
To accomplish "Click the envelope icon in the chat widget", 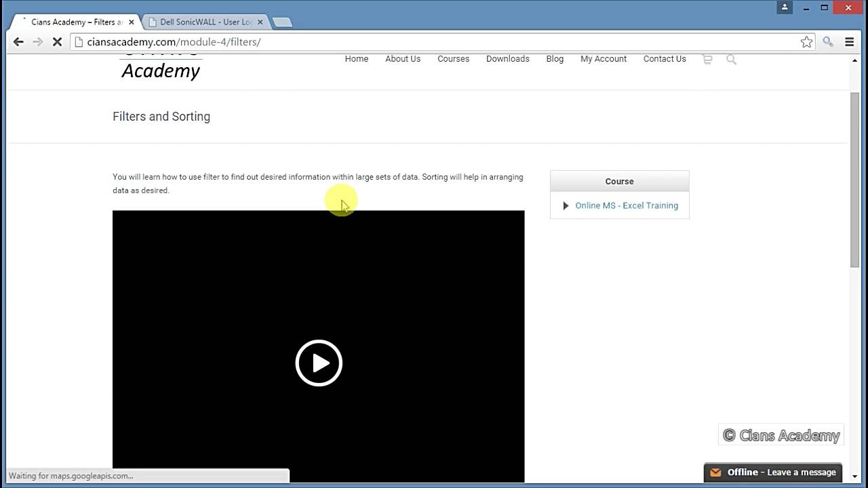I will tap(715, 472).
